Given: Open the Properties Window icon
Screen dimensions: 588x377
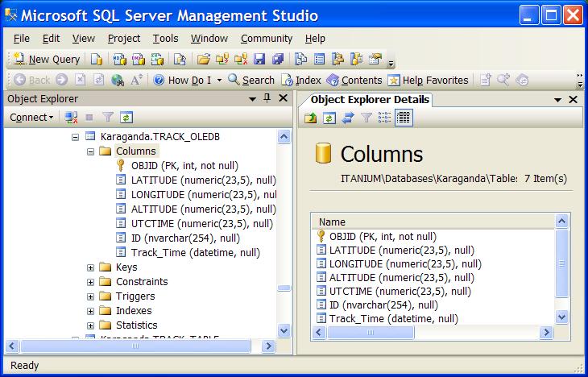Looking at the screenshot, I should (375, 60).
